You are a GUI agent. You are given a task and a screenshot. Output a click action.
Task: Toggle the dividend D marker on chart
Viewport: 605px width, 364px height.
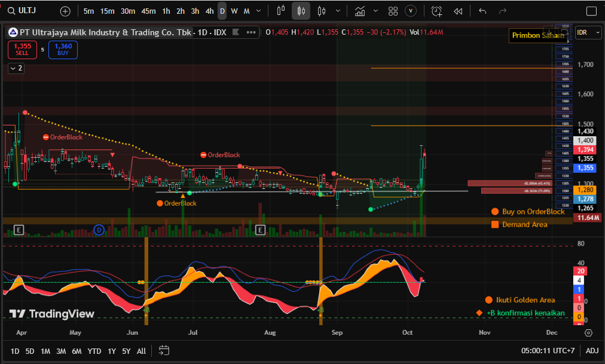(99, 230)
